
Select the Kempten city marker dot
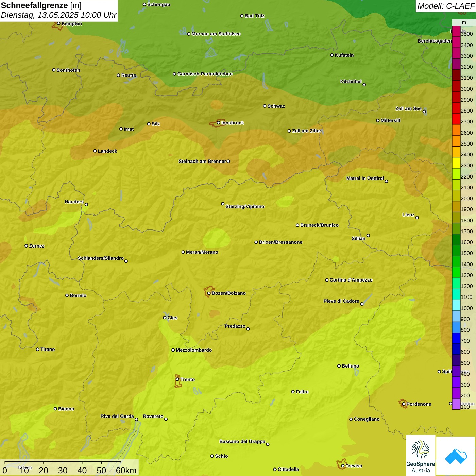point(58,23)
